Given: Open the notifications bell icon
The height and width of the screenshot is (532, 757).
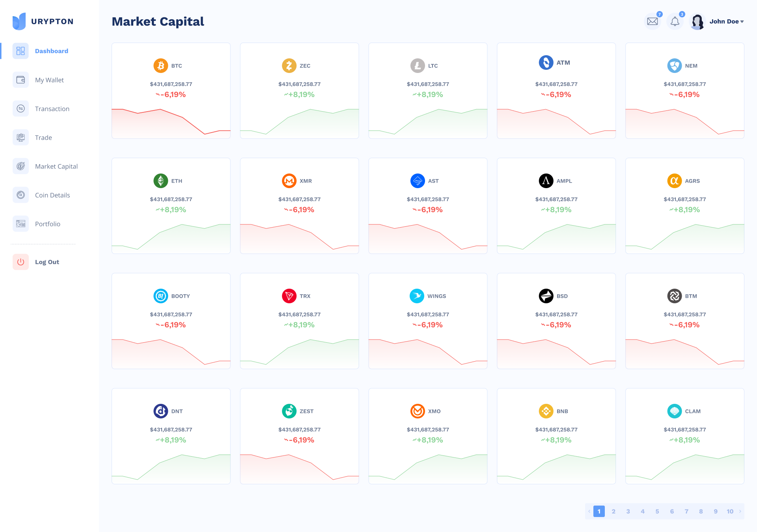Looking at the screenshot, I should (x=675, y=21).
